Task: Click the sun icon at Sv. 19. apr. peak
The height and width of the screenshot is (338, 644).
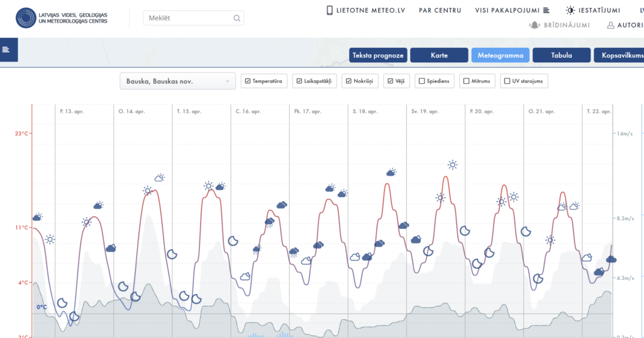Action: pyautogui.click(x=452, y=165)
